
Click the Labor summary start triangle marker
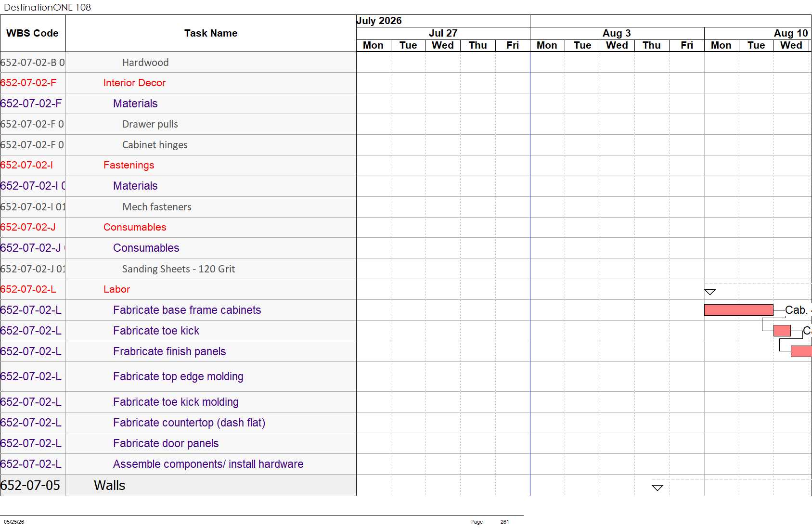[710, 292]
